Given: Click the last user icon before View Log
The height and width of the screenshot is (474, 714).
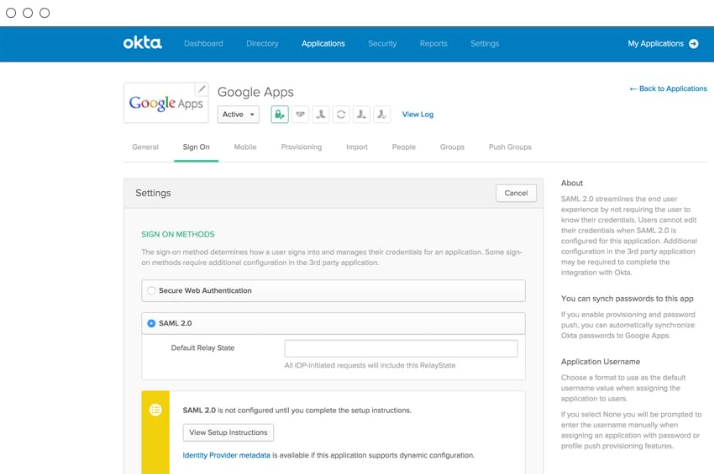Looking at the screenshot, I should click(382, 114).
